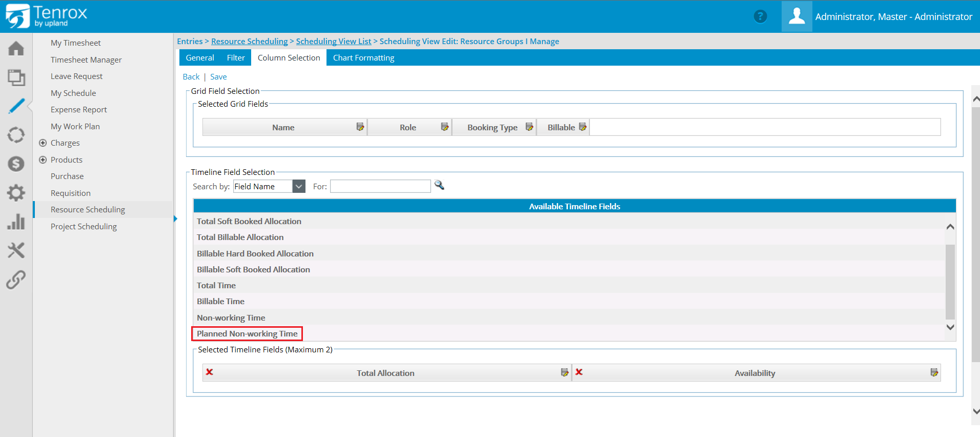Open Expense Report menu item
The width and height of the screenshot is (980, 437).
[78, 109]
